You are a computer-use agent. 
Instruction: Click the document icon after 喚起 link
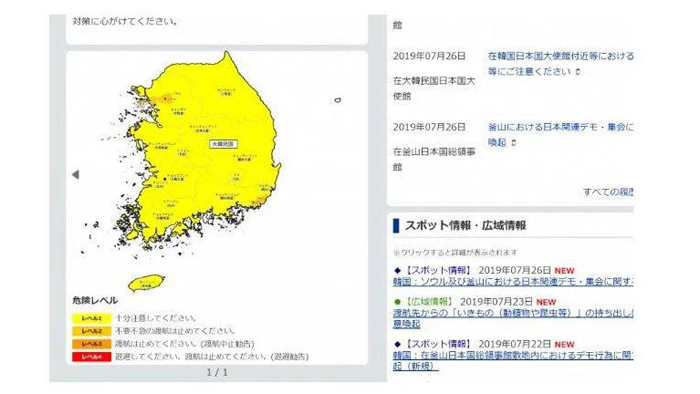pos(513,143)
